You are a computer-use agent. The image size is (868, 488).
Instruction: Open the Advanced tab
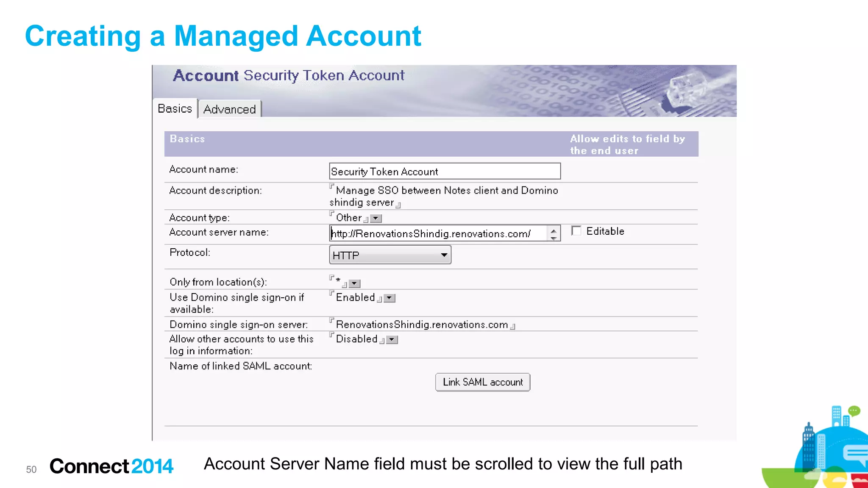(x=230, y=109)
